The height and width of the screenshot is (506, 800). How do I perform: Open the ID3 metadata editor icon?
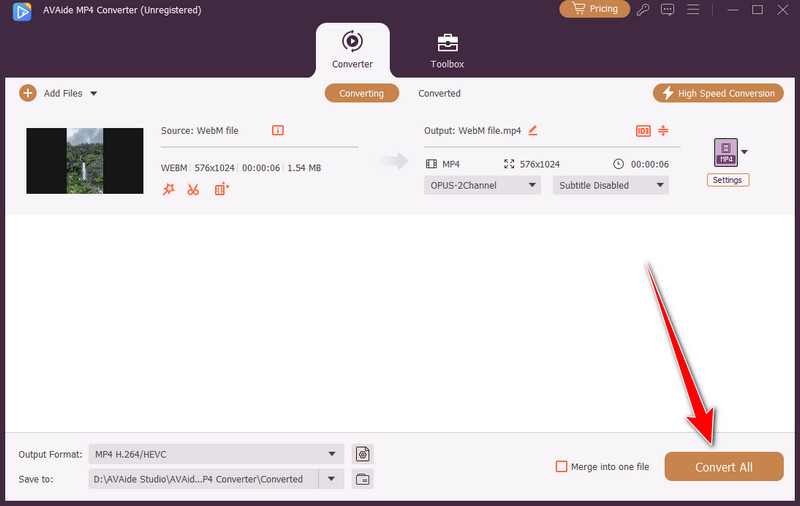pos(643,130)
